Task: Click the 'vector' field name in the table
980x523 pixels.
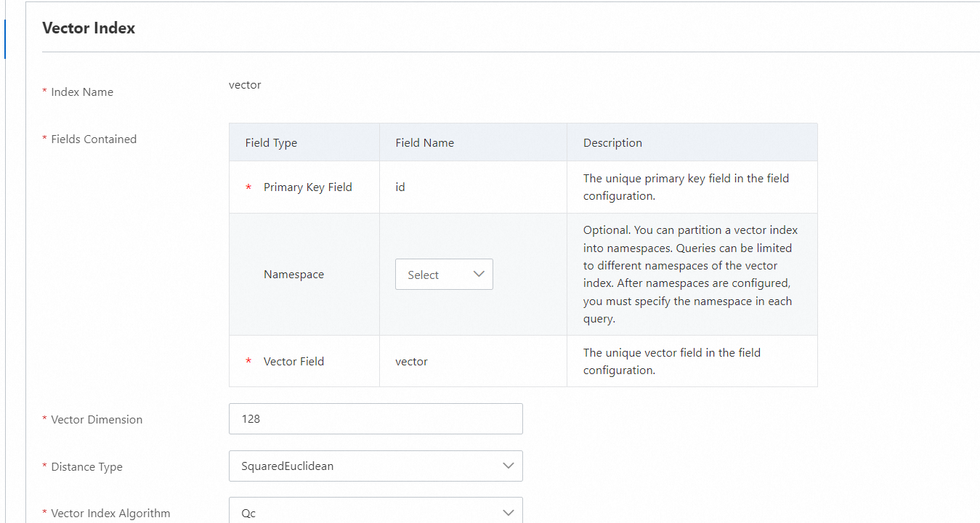Action: [411, 362]
